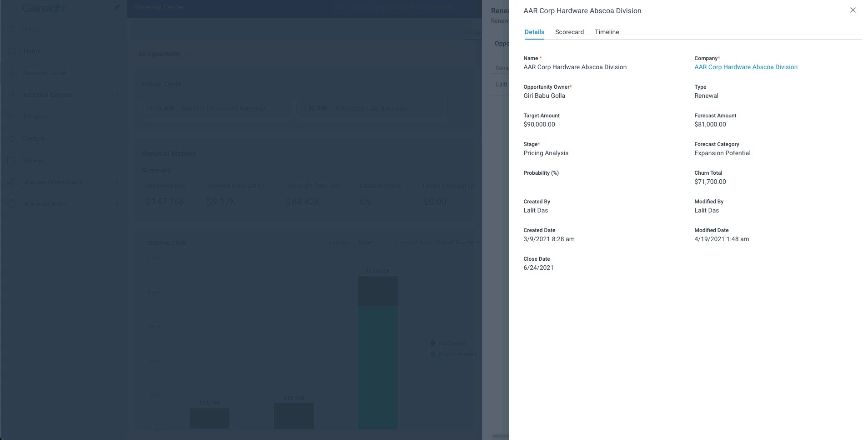
Task: Click the Created Date value 3/9/2021 8:28 am
Action: tap(549, 239)
